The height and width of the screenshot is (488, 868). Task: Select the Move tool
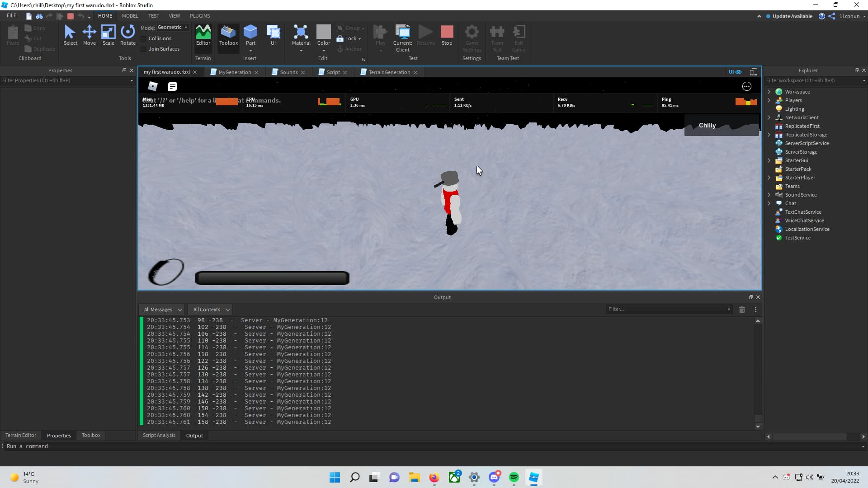point(89,35)
